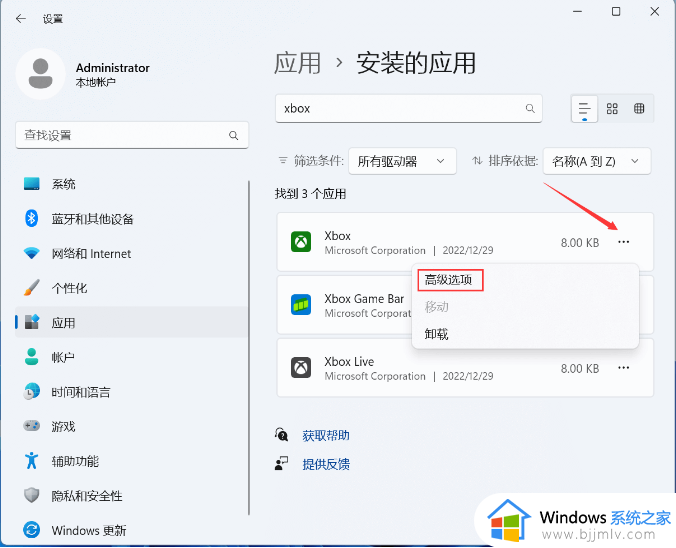This screenshot has height=548, width=676.
Task: Open the 名称(A 到 Z) sort dropdown
Action: tap(597, 161)
